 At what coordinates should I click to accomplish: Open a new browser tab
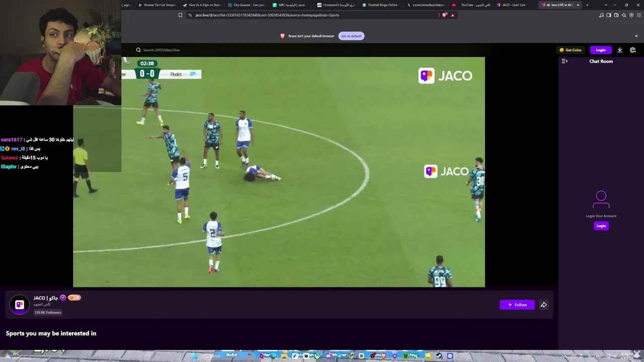[x=587, y=5]
